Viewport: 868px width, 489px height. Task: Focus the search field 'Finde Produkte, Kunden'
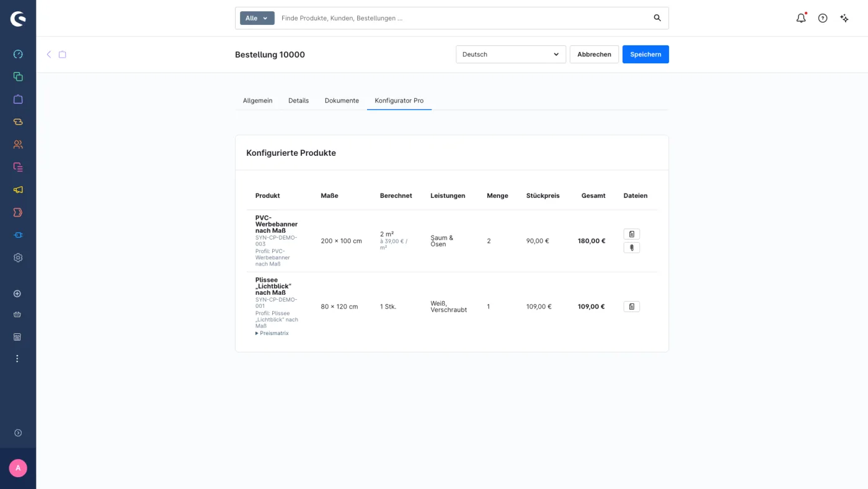(x=462, y=18)
